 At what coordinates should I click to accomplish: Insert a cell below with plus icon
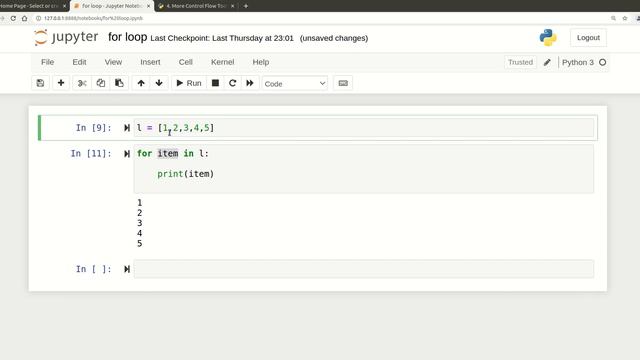[x=61, y=83]
